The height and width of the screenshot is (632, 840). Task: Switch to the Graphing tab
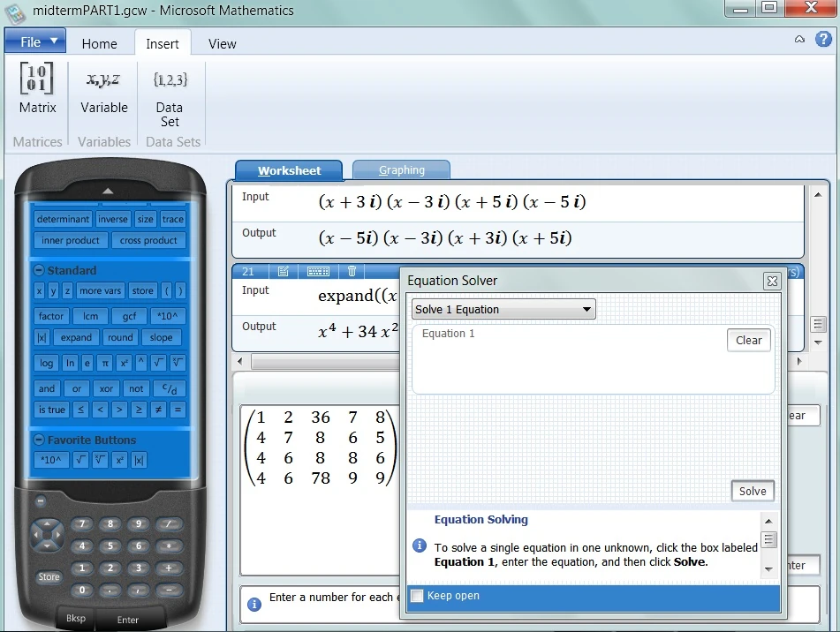[401, 169]
